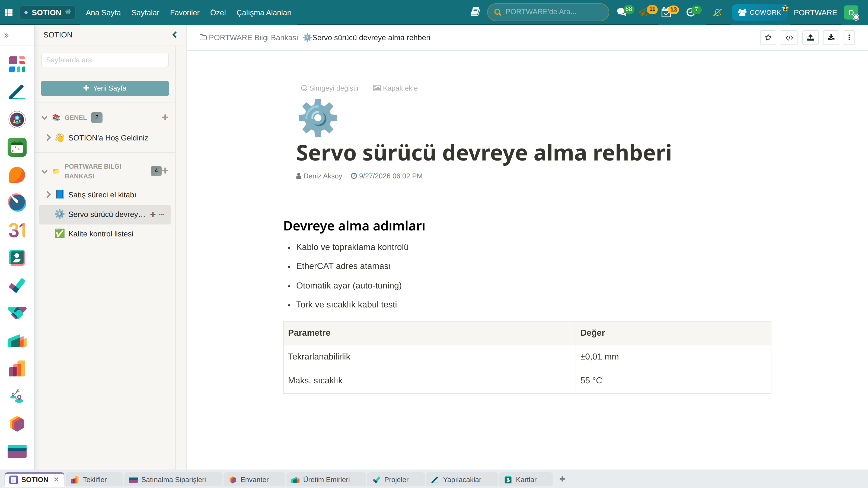Click the PORTWARE'de Ara search box
The height and width of the screenshot is (488, 868).
tap(548, 12)
